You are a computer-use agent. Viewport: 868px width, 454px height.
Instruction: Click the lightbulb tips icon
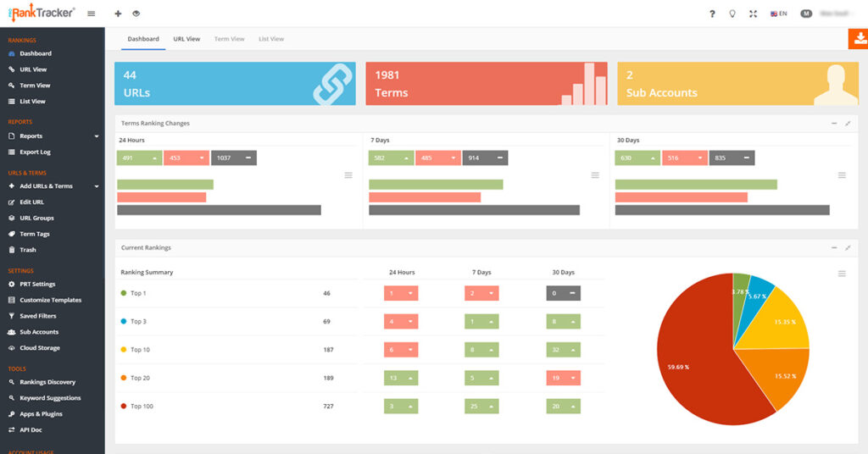[732, 14]
